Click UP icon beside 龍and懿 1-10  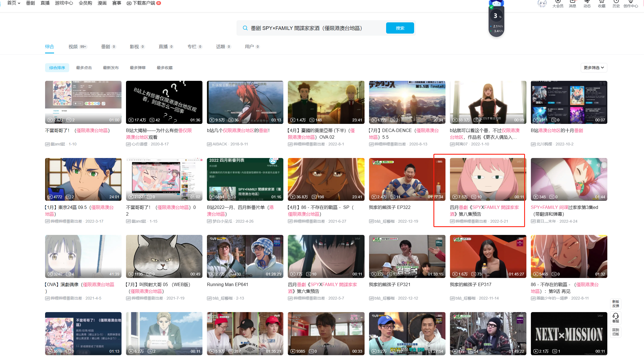pos(47,144)
